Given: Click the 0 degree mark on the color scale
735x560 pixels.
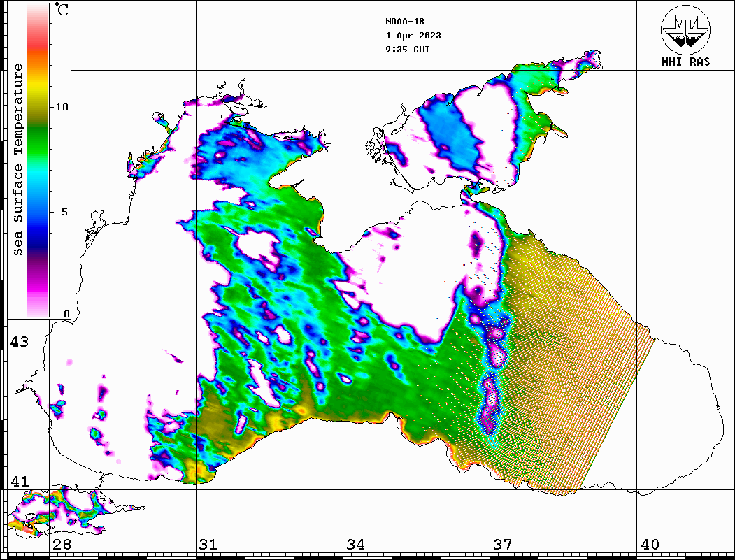Looking at the screenshot, I should click(66, 314).
